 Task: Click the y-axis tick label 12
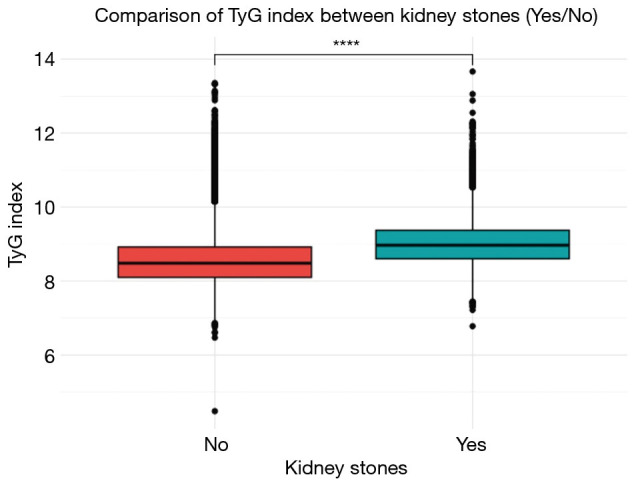click(x=41, y=133)
